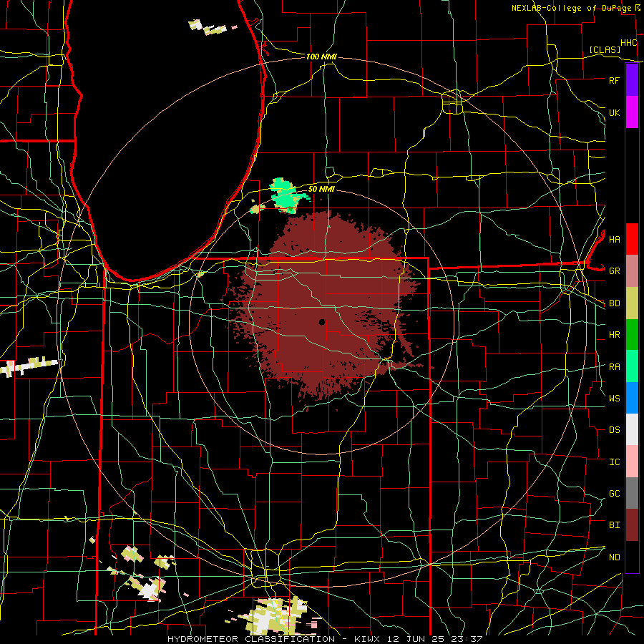644x644 pixels.
Task: Click the ND legend label text
Action: pyautogui.click(x=614, y=557)
